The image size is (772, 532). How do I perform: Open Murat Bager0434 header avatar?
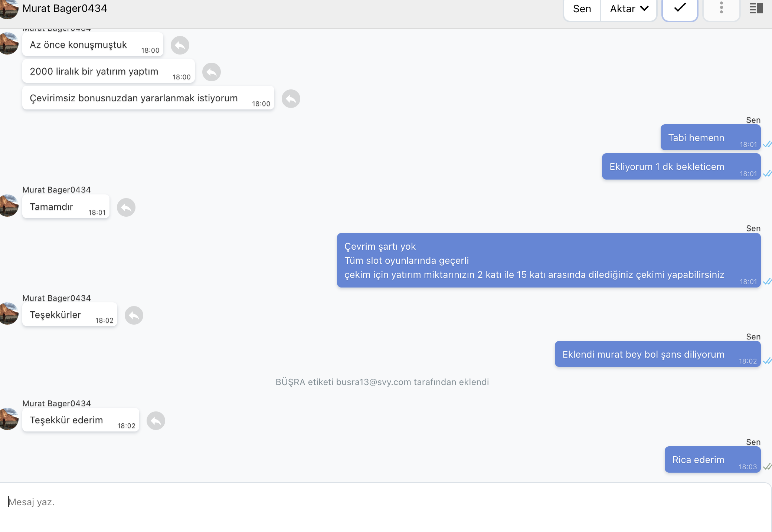8,9
